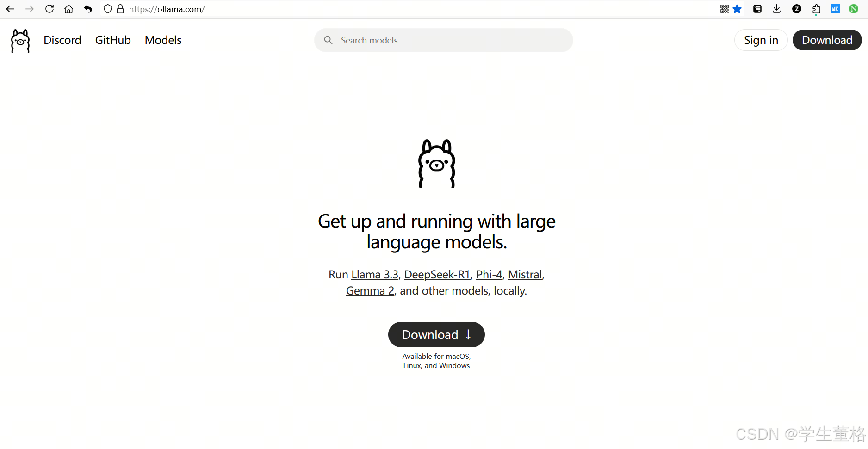Click the header Download button
Screen dimensions: 868x449
(827, 40)
